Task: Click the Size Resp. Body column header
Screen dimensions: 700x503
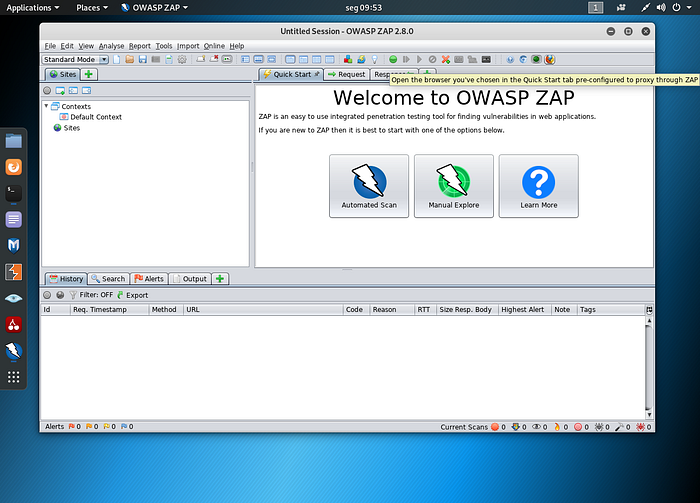Action: pyautogui.click(x=467, y=309)
